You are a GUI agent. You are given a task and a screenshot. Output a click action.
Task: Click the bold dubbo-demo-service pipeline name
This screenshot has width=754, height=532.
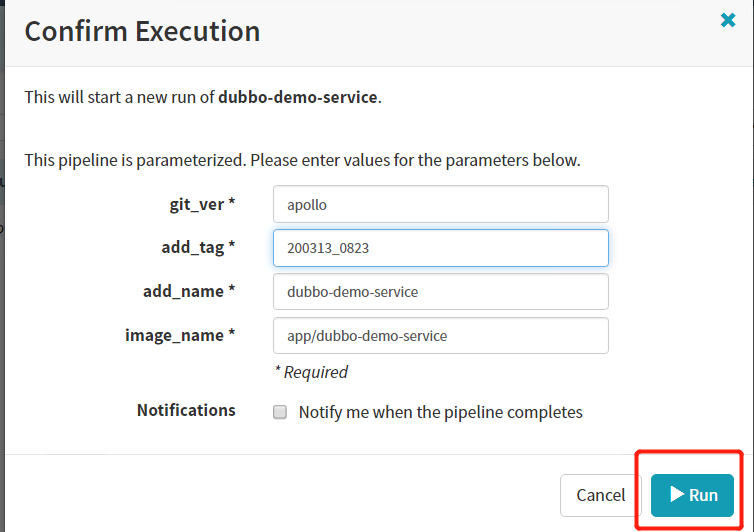tap(298, 98)
